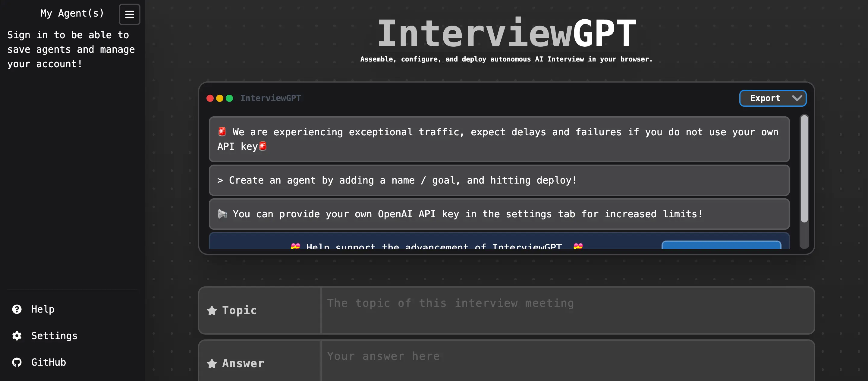Image resolution: width=868 pixels, height=381 pixels.
Task: Click the exceptional traffic warning message
Action: (x=499, y=139)
